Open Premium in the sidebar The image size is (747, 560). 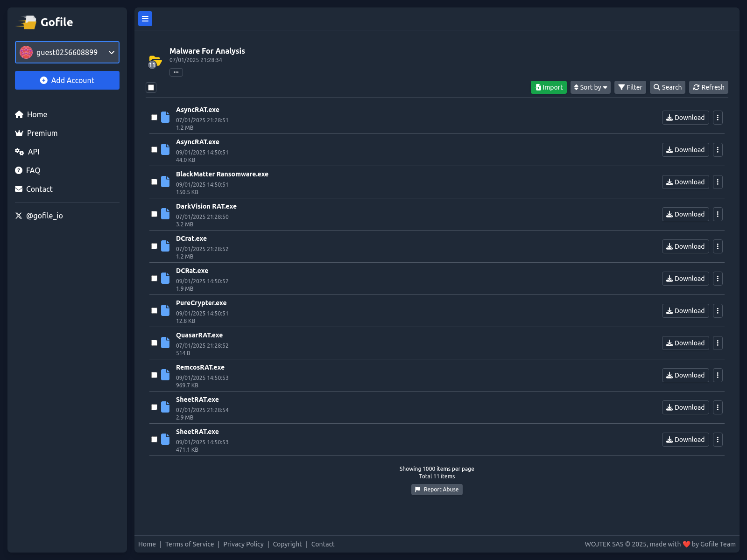[x=36, y=133]
